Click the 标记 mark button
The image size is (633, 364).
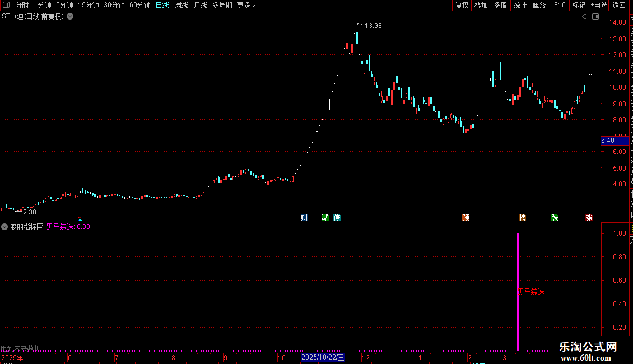point(579,5)
